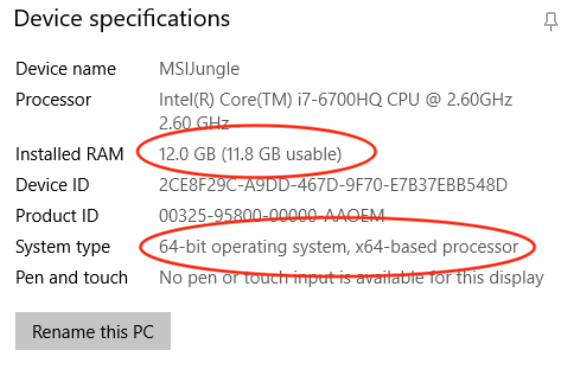Select the Device ID value starting 2CE8F29C
Image resolution: width=571 pixels, height=372 pixels.
[x=333, y=185]
